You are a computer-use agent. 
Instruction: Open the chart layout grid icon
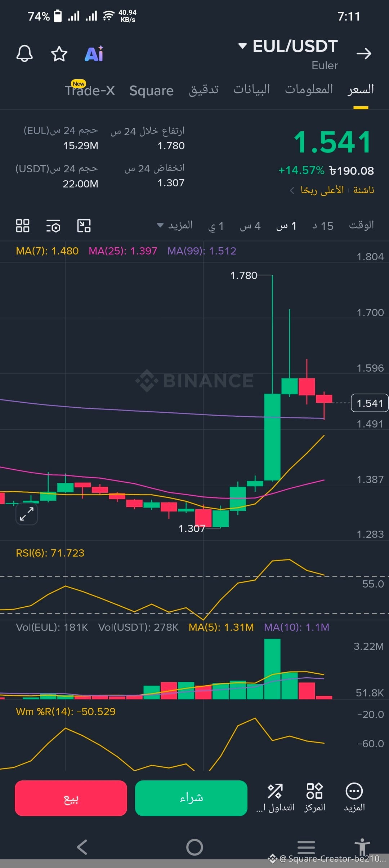pos(23,226)
